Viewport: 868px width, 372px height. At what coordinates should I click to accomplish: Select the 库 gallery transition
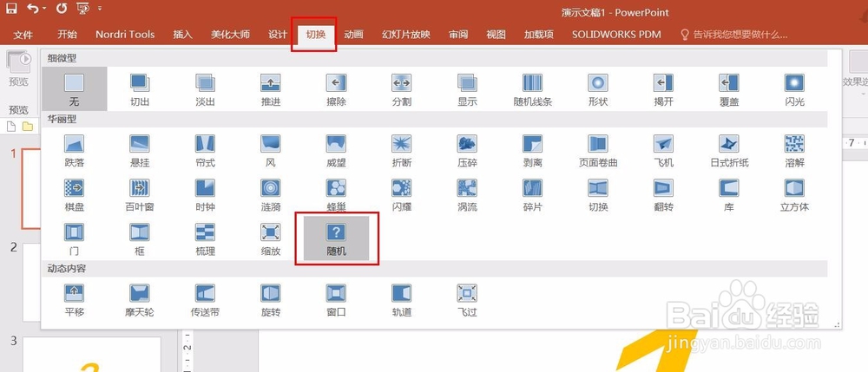[729, 194]
